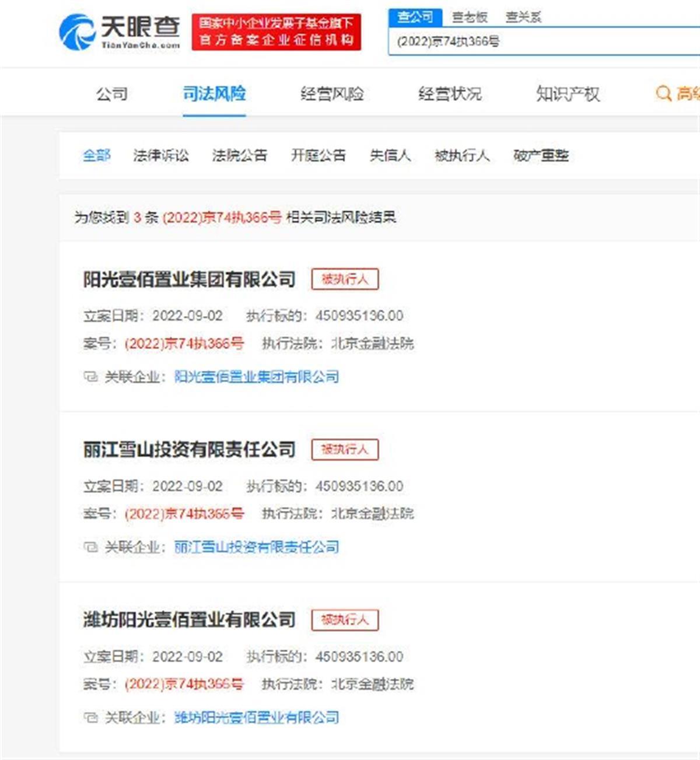Open the 经营风险 tab
The width and height of the screenshot is (700, 760).
tap(332, 93)
